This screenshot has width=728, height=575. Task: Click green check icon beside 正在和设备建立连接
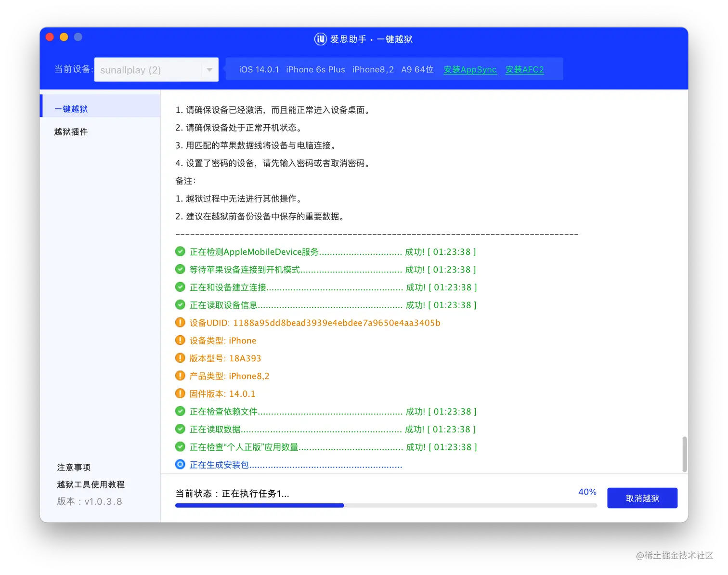point(180,287)
